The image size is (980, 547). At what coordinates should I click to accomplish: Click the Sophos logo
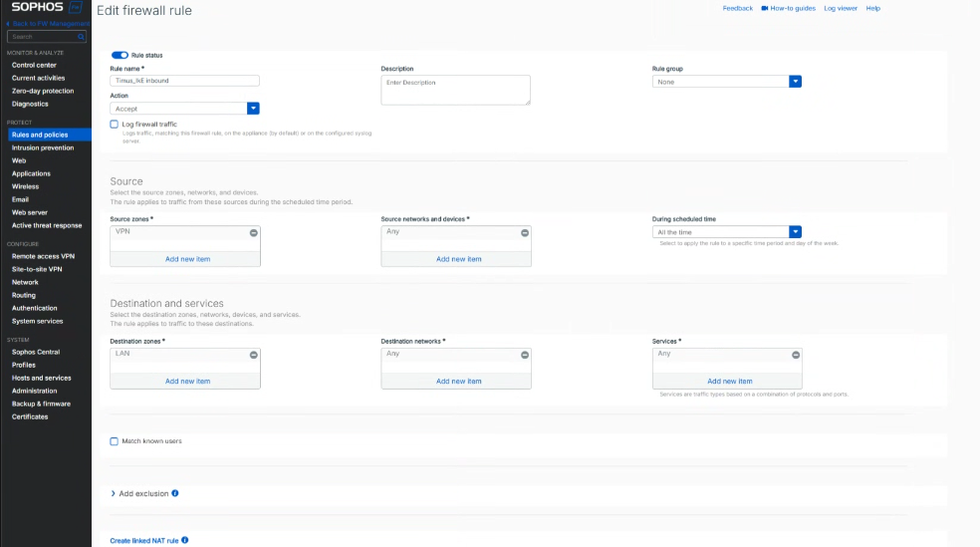(x=47, y=8)
